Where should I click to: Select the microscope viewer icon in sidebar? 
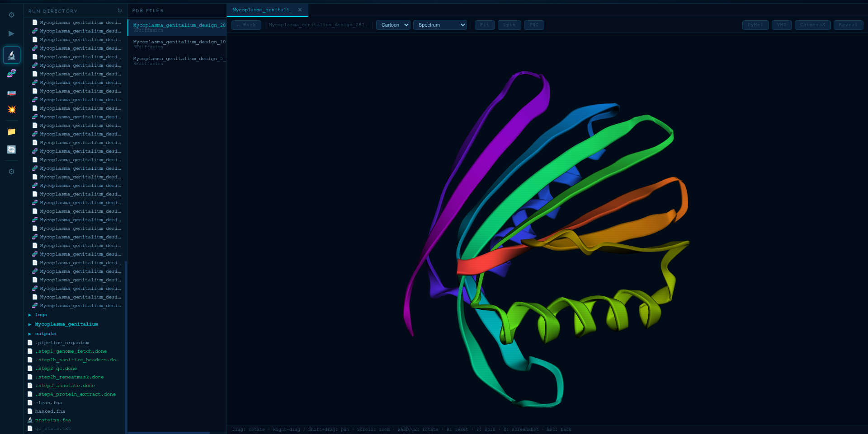[12, 55]
